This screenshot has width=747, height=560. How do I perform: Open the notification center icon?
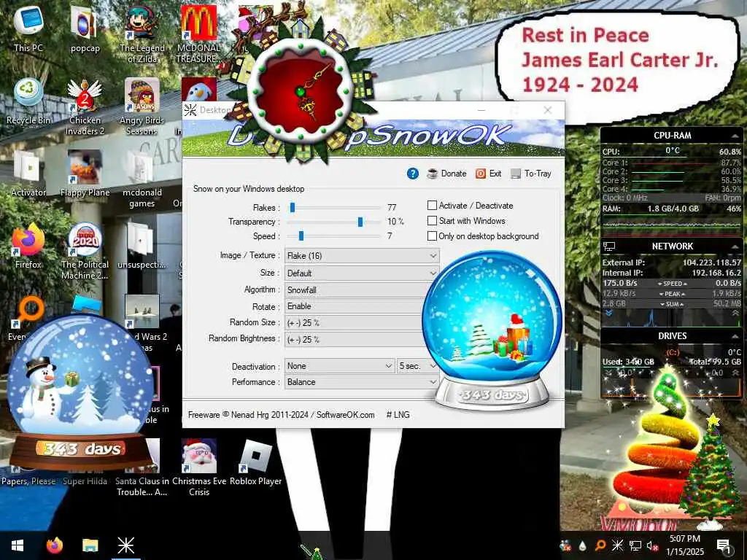723,546
